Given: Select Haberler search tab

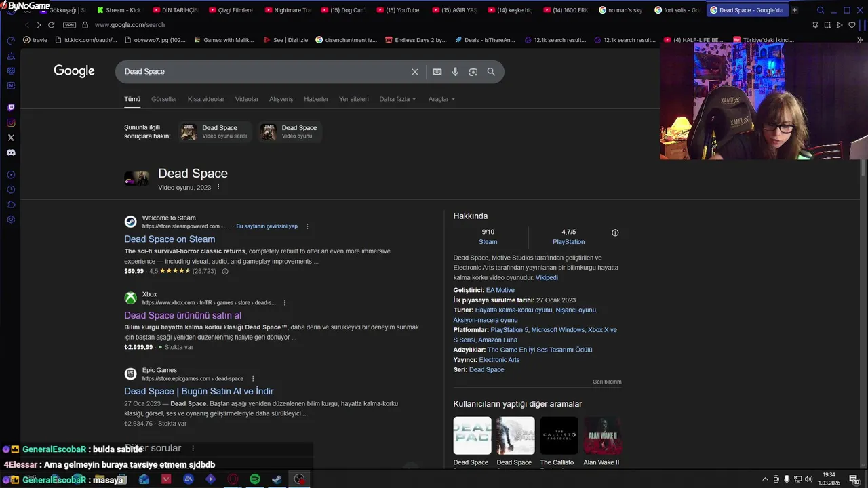Looking at the screenshot, I should point(316,99).
